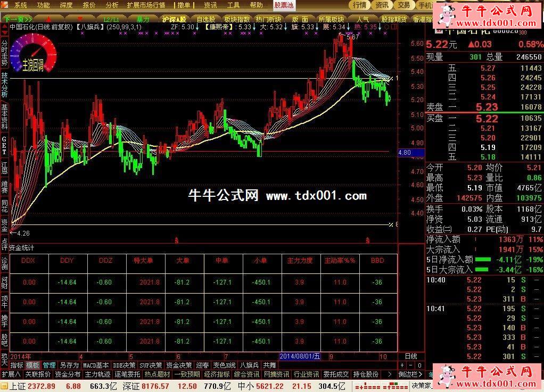Open the 日线 period selector

[x=411, y=356]
